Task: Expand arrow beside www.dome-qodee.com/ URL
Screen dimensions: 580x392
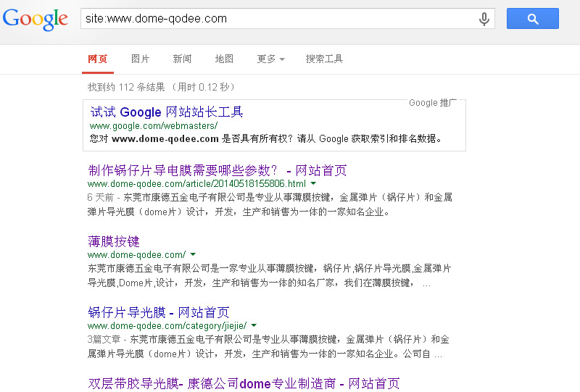Action: (193, 254)
